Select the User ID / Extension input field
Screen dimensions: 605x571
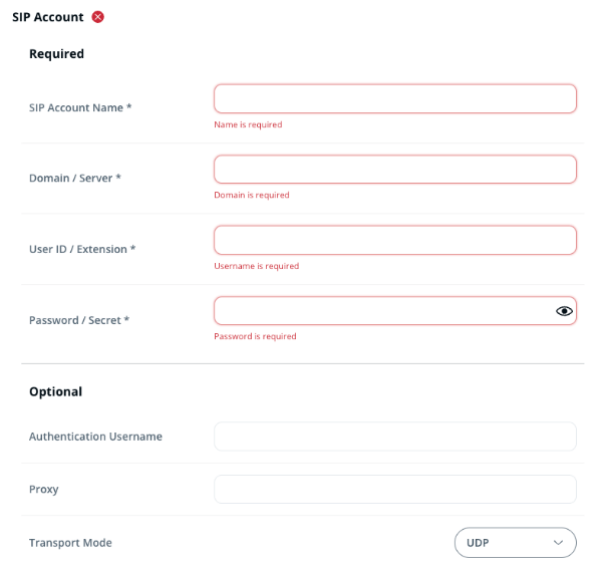(x=395, y=240)
